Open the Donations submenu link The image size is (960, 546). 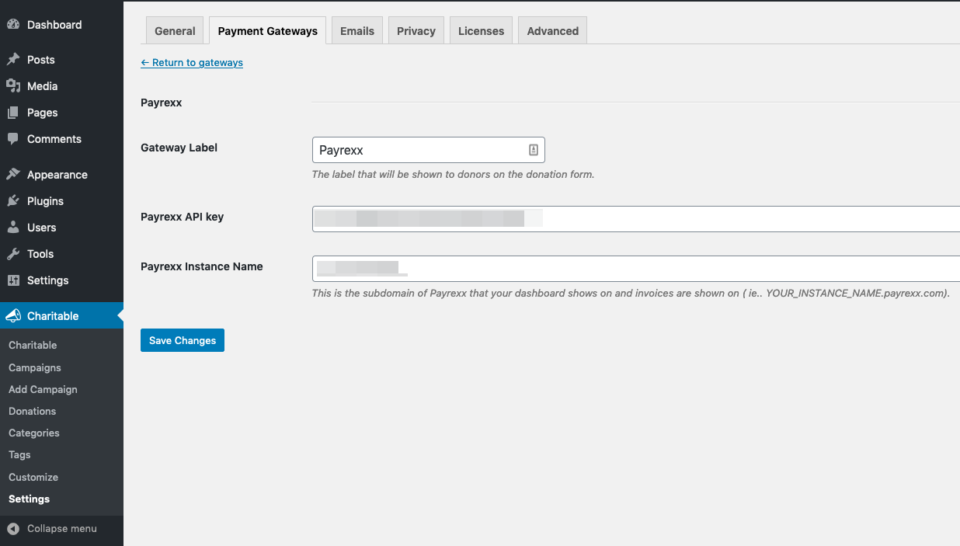point(32,411)
